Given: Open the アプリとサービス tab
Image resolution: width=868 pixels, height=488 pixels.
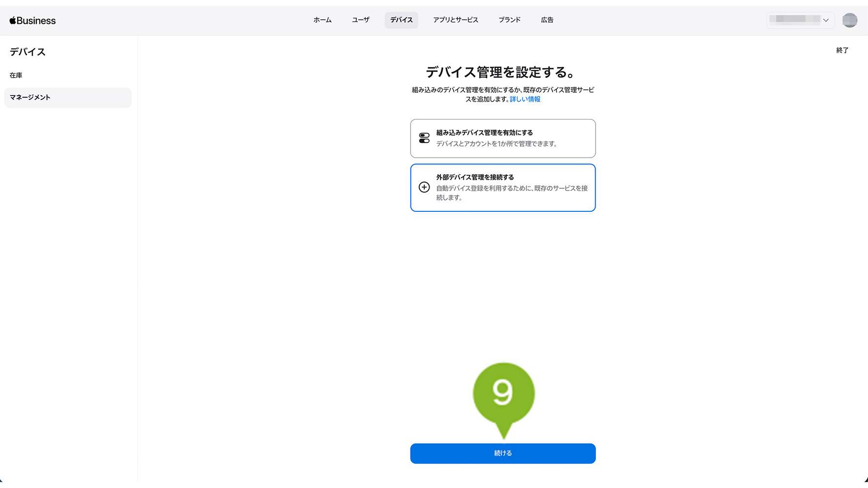Looking at the screenshot, I should pyautogui.click(x=455, y=20).
